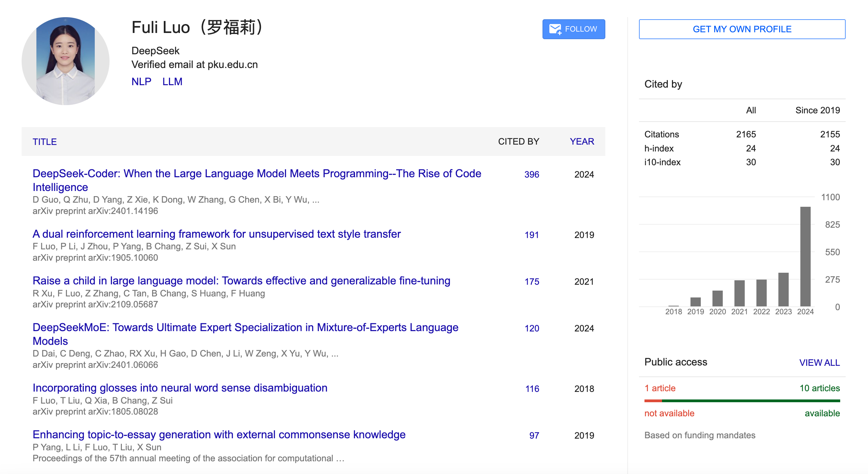Click the arXiv:1905.10060 preprint text

95,258
